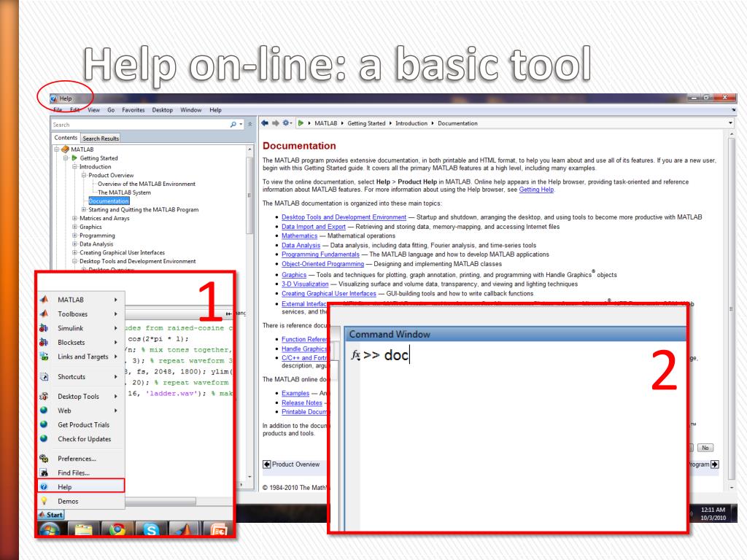Open the Programming Fundamentals link
The width and height of the screenshot is (747, 560).
320,254
